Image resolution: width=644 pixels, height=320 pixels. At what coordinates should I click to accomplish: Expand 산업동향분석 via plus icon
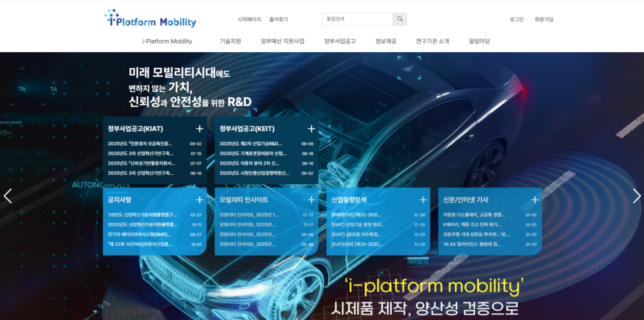pos(423,200)
